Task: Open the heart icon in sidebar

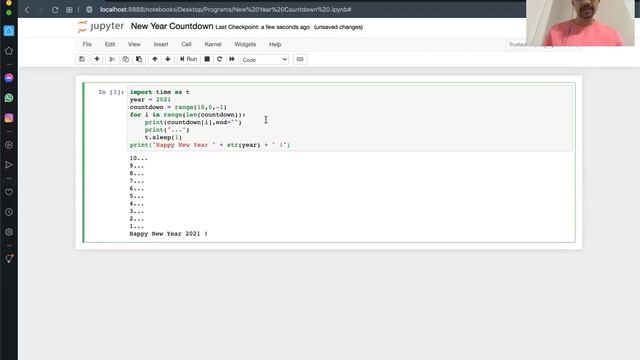Action: [9, 192]
